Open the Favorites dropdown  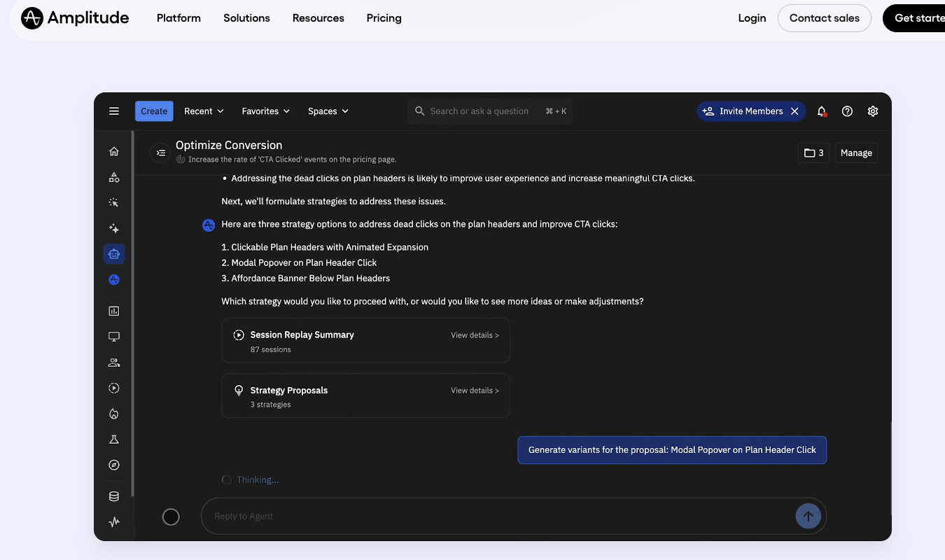tap(265, 111)
